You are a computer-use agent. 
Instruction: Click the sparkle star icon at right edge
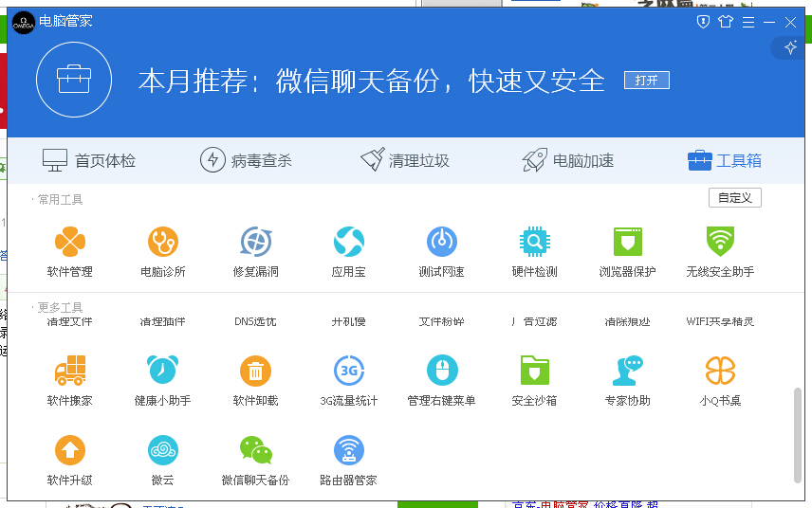790,47
